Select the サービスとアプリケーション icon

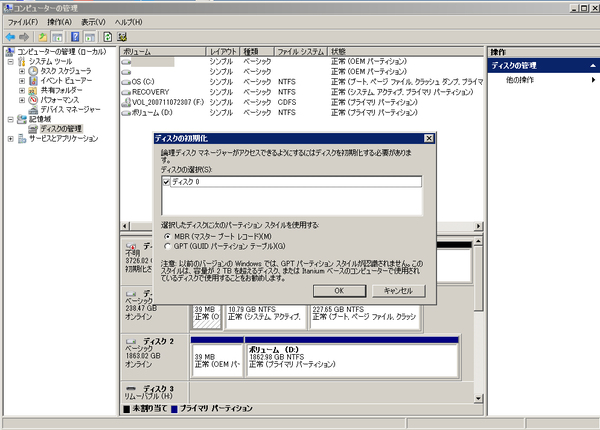pyautogui.click(x=22, y=138)
